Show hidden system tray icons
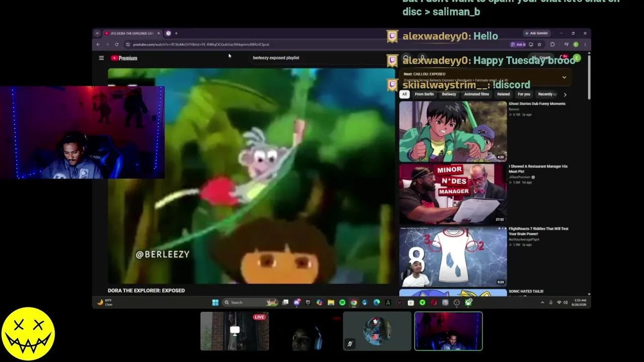 pos(542,302)
